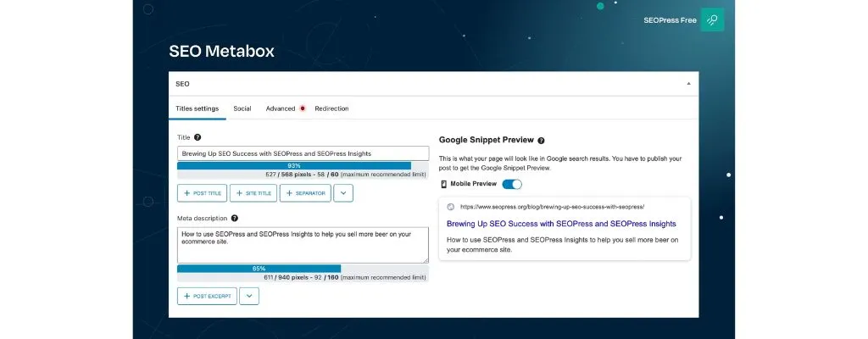Click the seopress.org URL in snippet preview
This screenshot has width=868, height=339.
[x=552, y=207]
